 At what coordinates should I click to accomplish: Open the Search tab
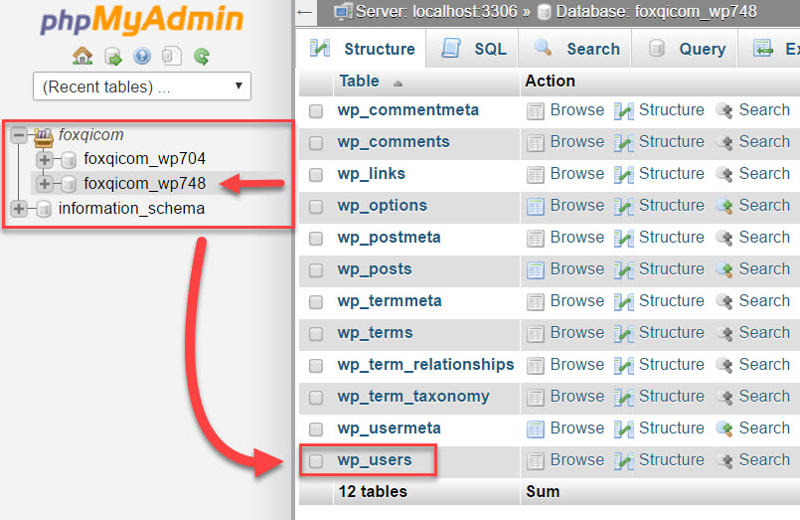[x=576, y=49]
